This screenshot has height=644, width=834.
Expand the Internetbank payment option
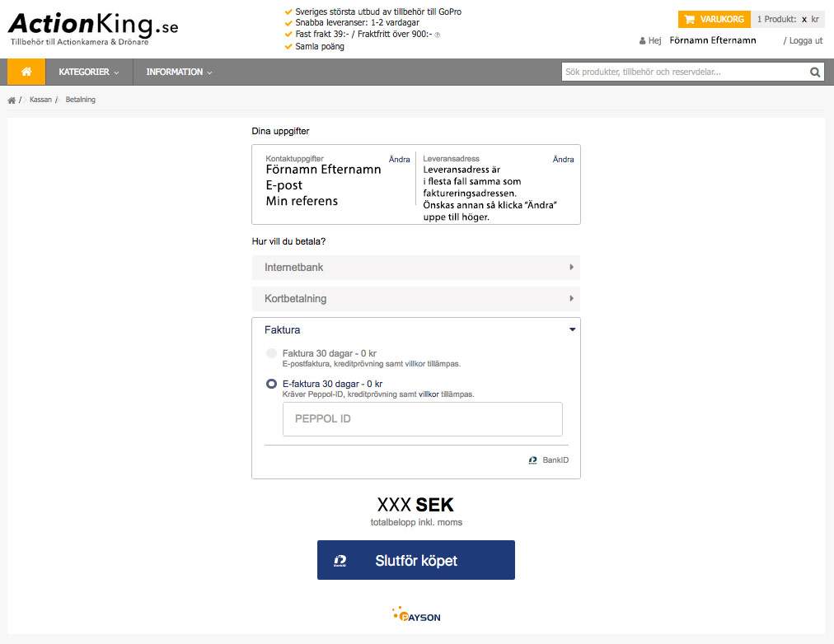click(x=416, y=268)
